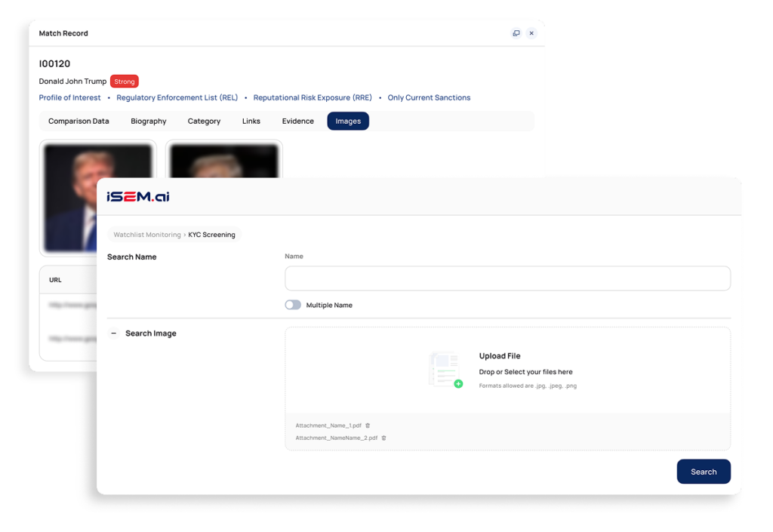Enable the Multiple Name toggle
Image resolution: width=773 pixels, height=532 pixels.
[293, 304]
